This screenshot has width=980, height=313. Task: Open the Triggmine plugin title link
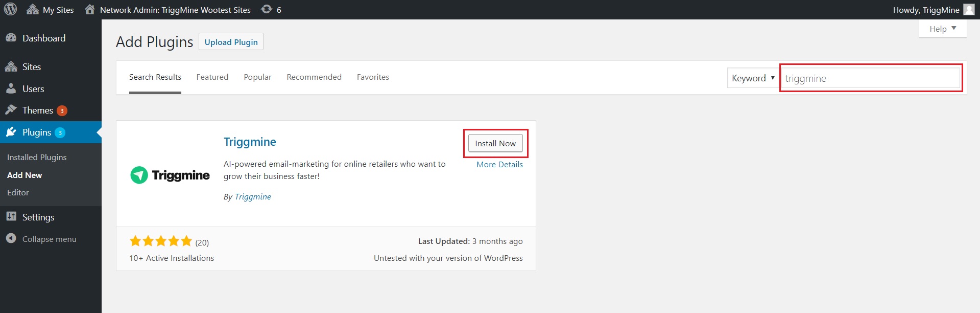250,142
